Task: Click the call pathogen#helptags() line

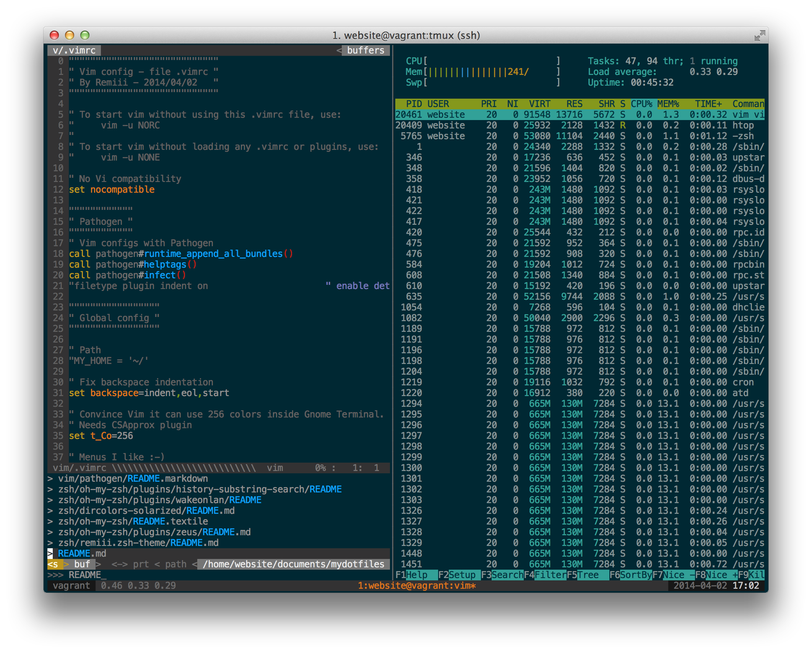Action: coord(133,265)
